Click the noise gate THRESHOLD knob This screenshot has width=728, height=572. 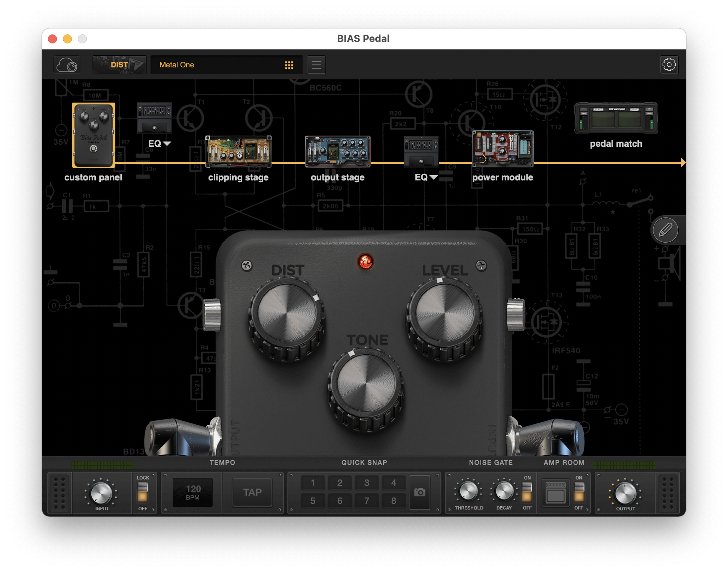(x=468, y=491)
